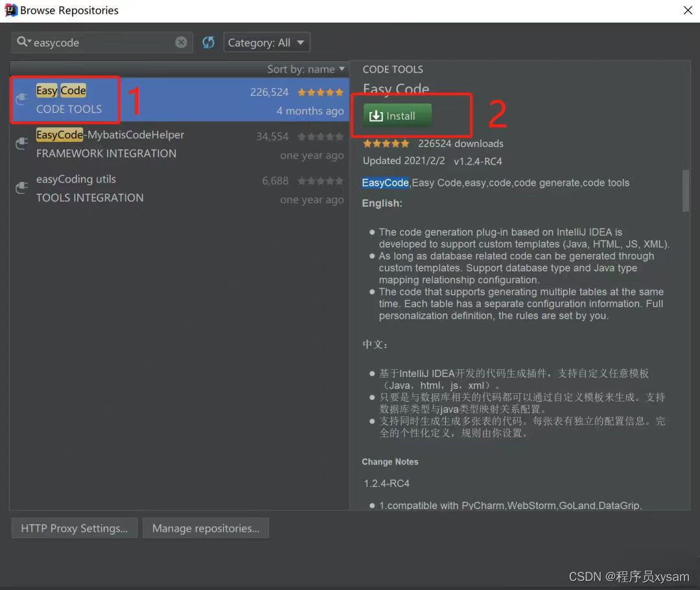Open the Manage repositories dialog
The image size is (700, 590).
pyautogui.click(x=205, y=528)
